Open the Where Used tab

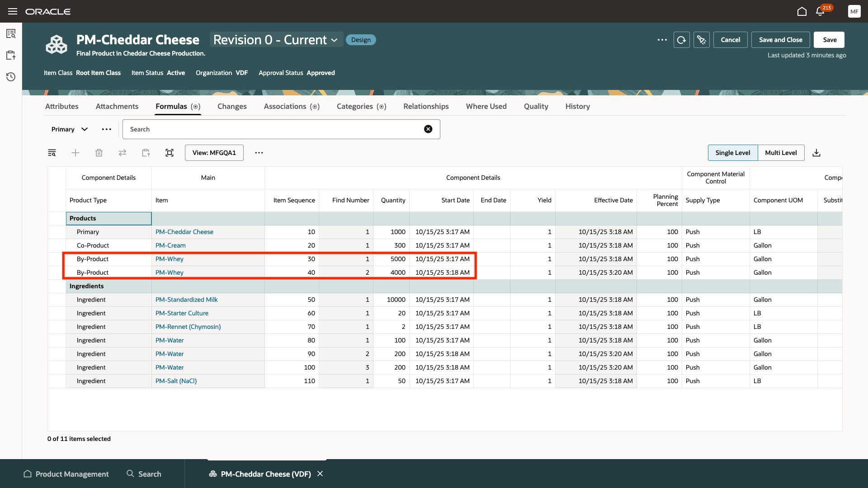click(486, 106)
